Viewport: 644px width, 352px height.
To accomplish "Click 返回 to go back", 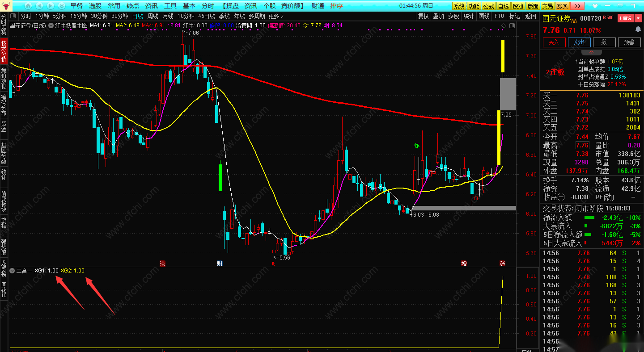I will pos(530,16).
